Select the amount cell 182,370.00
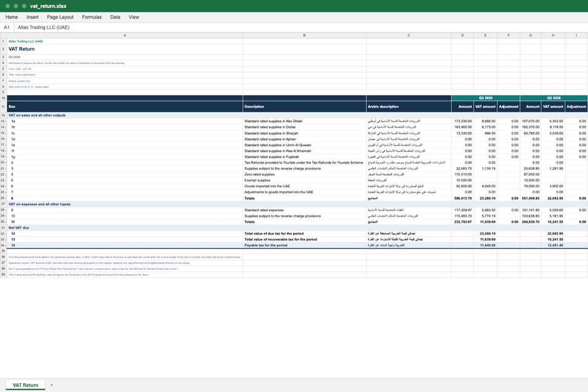Viewport: 588px width, 392px height. (x=530, y=127)
